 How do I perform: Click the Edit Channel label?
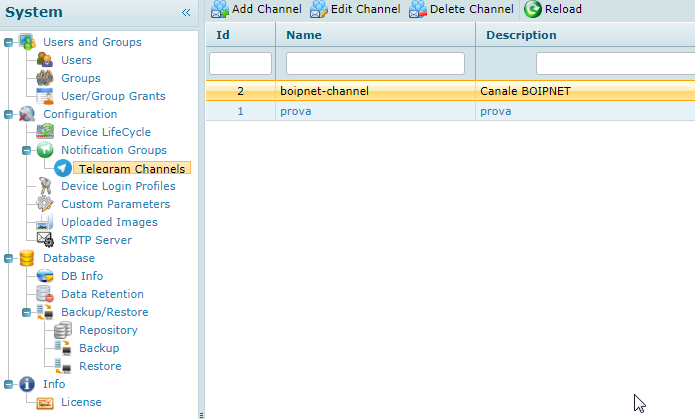pos(366,9)
